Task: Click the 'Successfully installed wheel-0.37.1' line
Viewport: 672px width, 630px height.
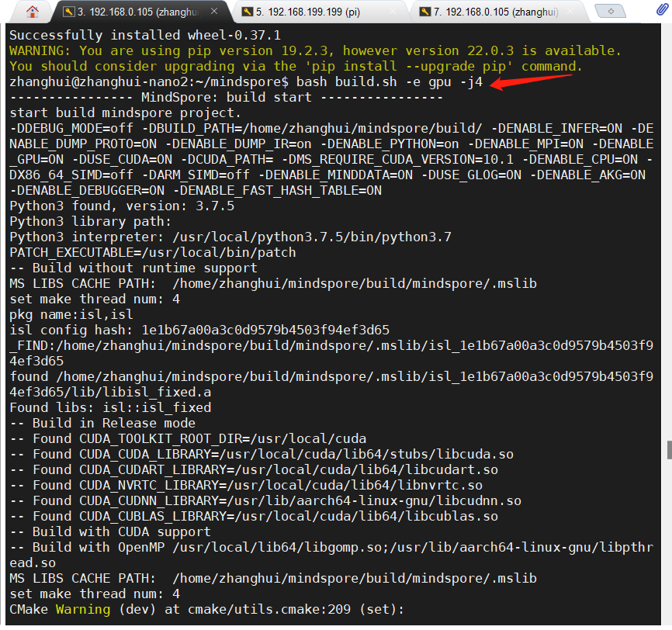Action: pyautogui.click(x=145, y=35)
